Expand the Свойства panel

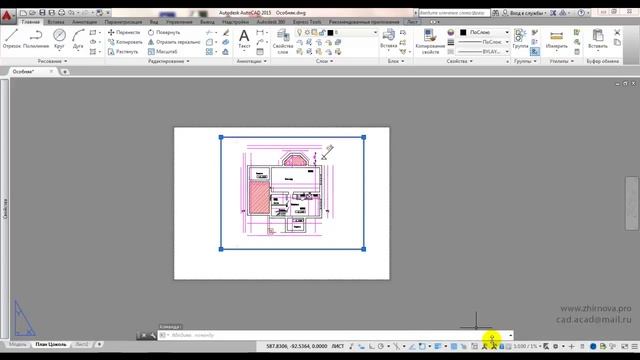pos(459,61)
